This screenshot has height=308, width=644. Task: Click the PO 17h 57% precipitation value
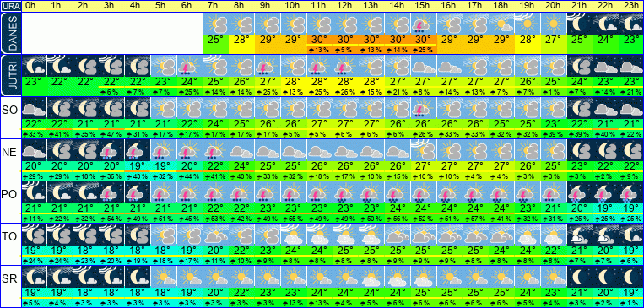click(x=475, y=218)
